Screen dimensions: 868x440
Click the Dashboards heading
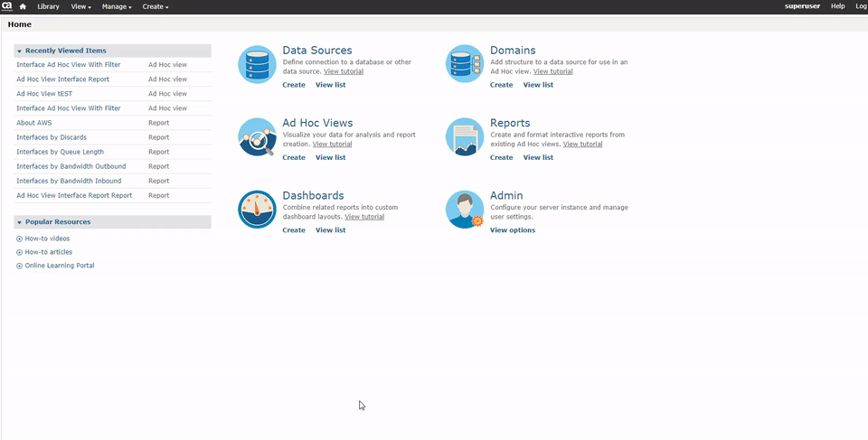pyautogui.click(x=314, y=195)
